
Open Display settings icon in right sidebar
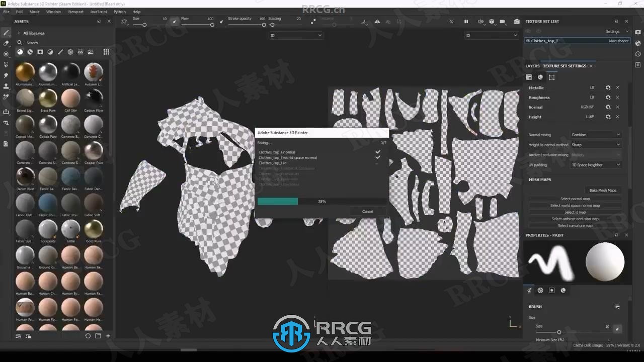pos(638,33)
